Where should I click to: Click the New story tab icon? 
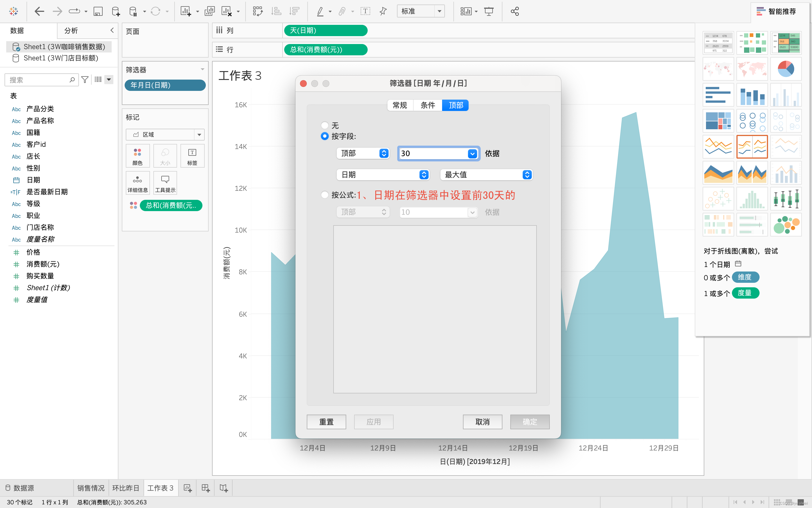coord(224,488)
